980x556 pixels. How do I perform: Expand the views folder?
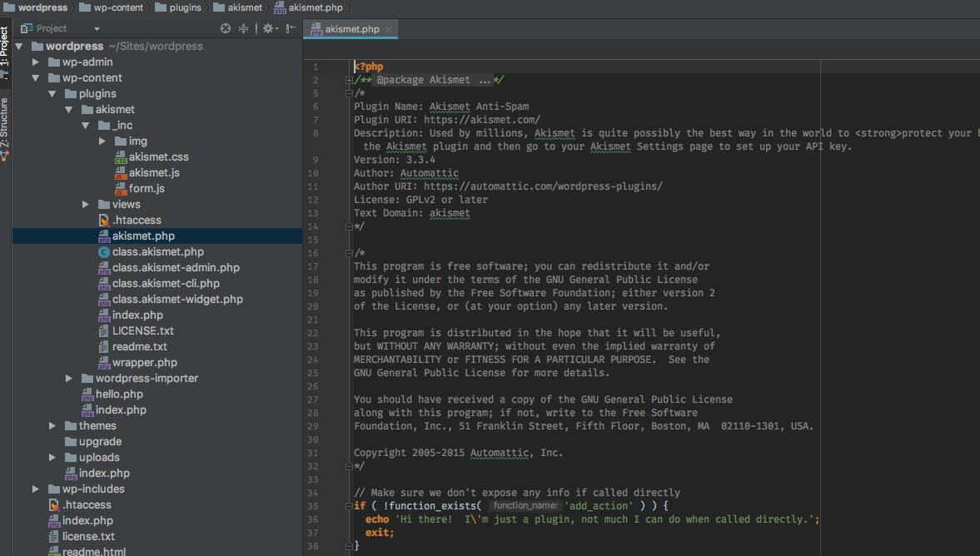86,204
